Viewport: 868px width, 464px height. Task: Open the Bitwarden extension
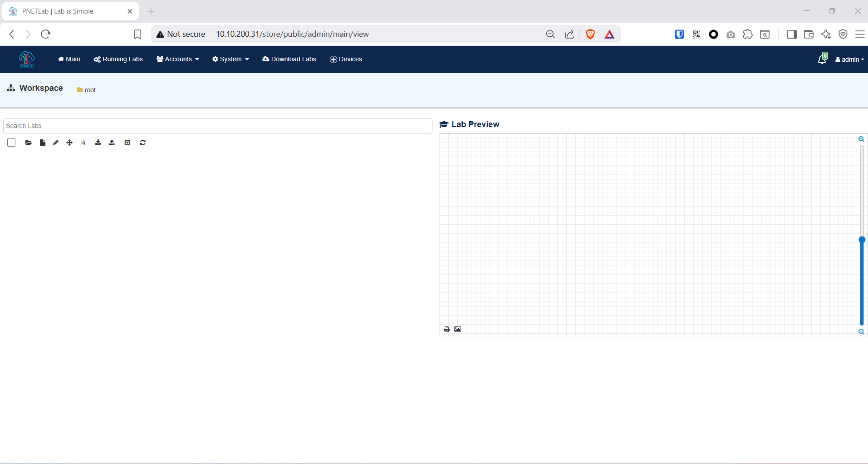[679, 34]
